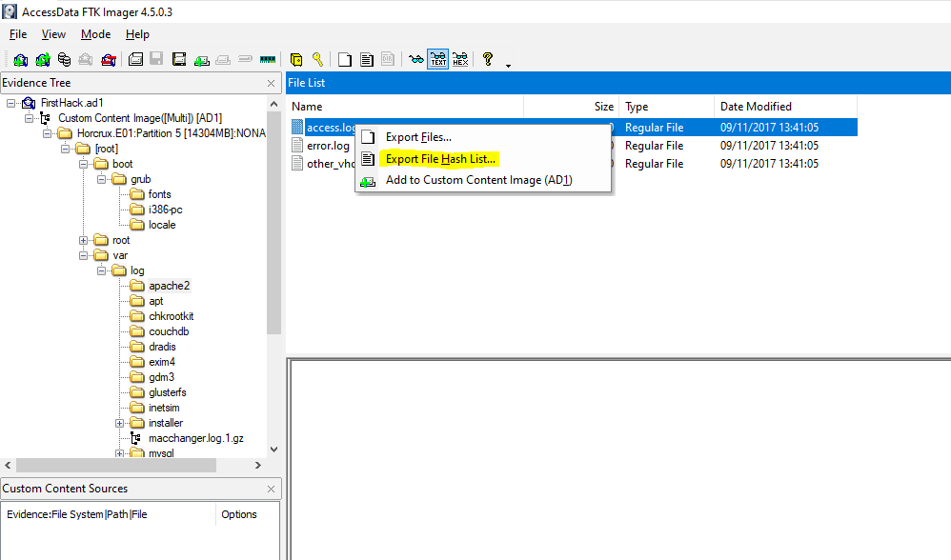
Task: Toggle the Hex view mode button
Action: [x=460, y=59]
